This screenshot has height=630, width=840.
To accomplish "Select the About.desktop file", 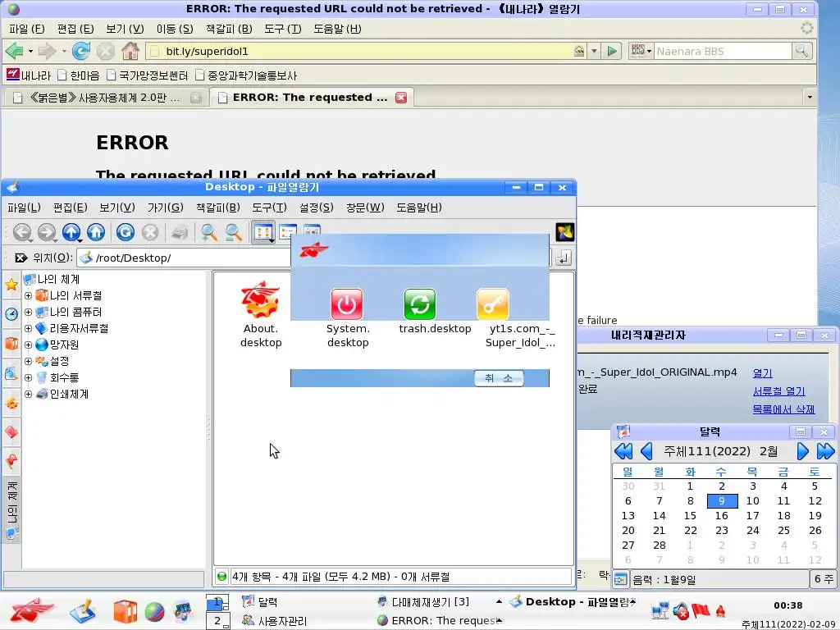I will [260, 316].
